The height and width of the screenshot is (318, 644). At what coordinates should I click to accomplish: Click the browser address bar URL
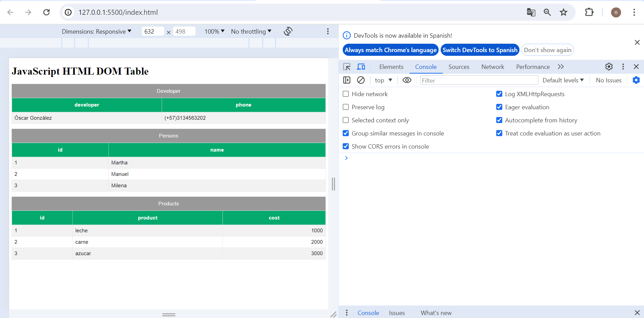pos(118,12)
